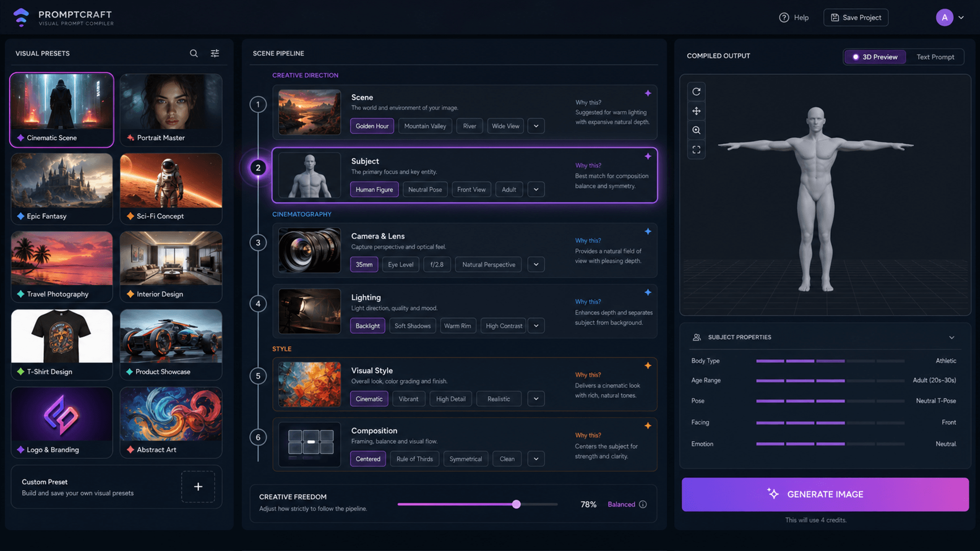Select pipeline step 6 marker
The image size is (980, 551).
(x=258, y=437)
